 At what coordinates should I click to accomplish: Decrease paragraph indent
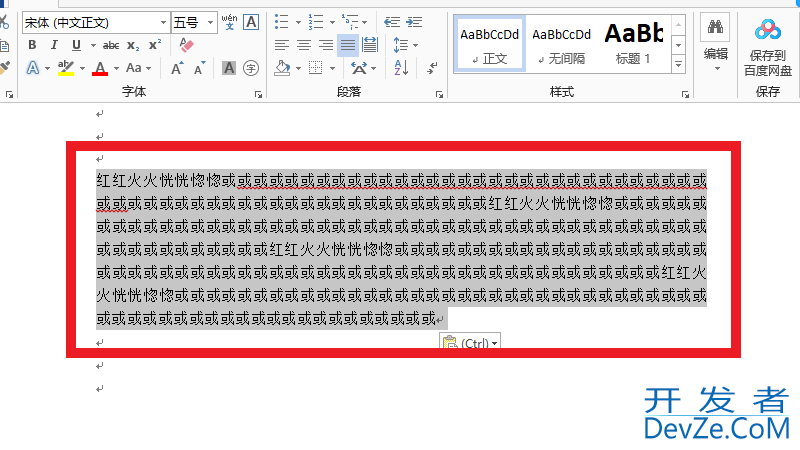point(392,22)
